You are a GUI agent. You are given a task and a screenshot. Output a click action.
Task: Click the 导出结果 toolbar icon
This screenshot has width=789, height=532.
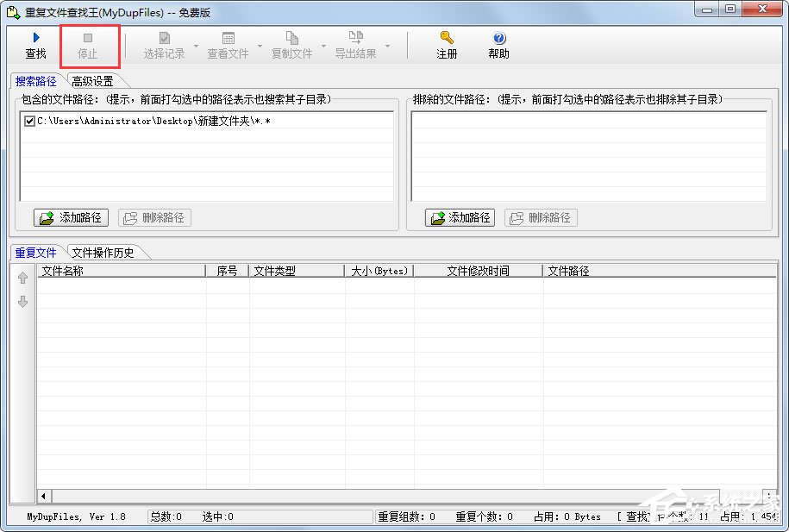(x=356, y=37)
